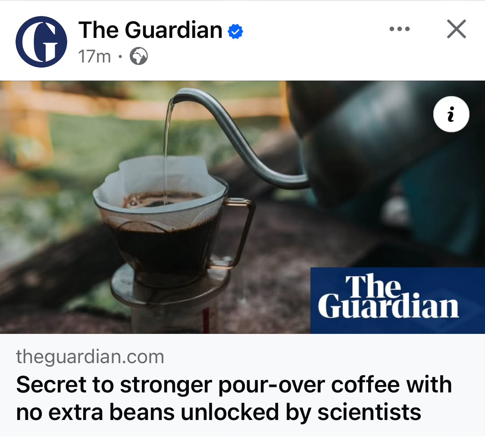
Task: Show link info with the i icon
Action: pyautogui.click(x=451, y=114)
